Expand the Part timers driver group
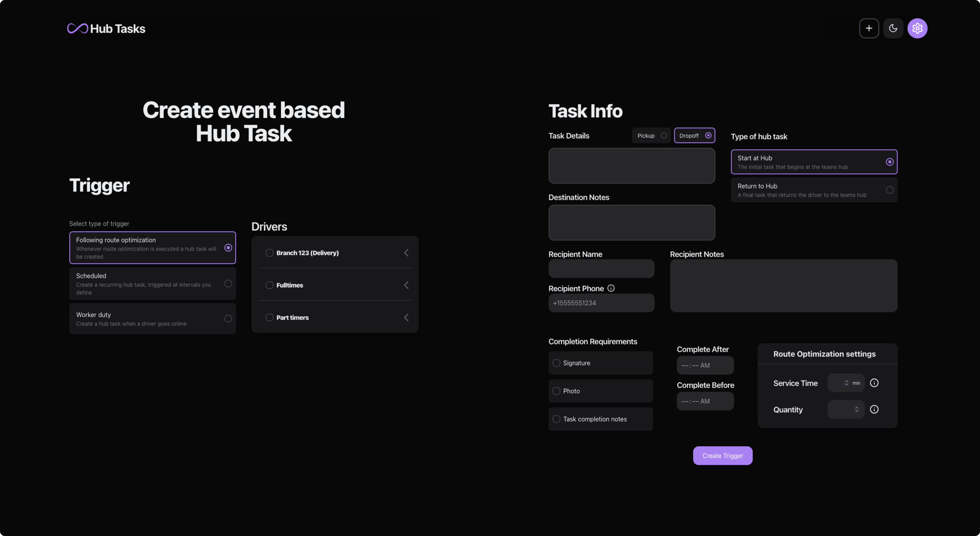The width and height of the screenshot is (980, 536). [406, 317]
